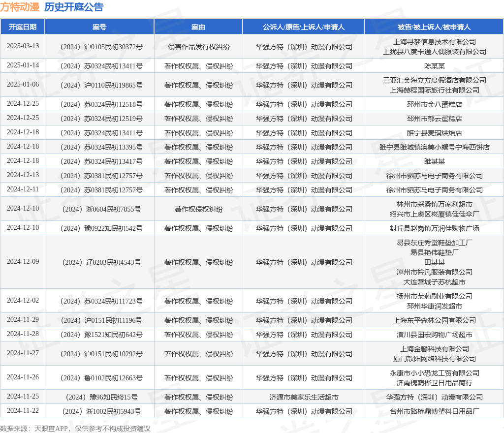This screenshot has width=504, height=433.
Task: Select case number 苏0324民初13395号
Action: tap(101, 147)
